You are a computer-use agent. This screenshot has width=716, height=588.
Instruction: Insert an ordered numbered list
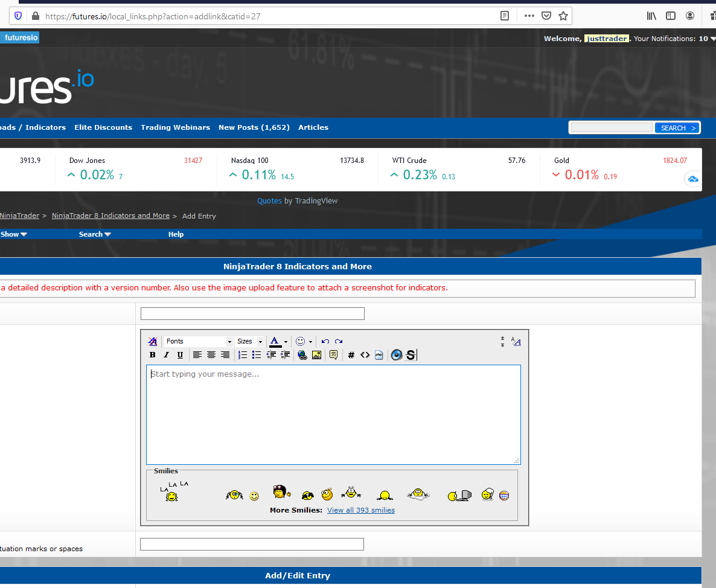243,355
